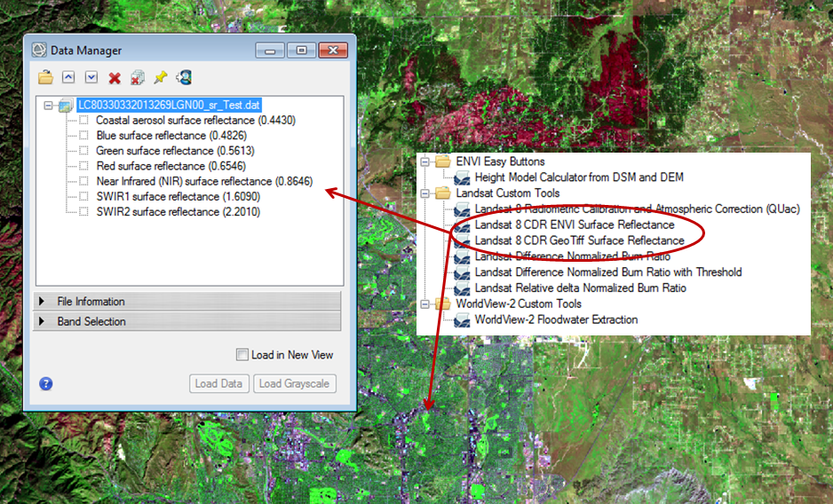The height and width of the screenshot is (504, 833).
Task: Click the globe icon in Data Manager toolbar
Action: tap(185, 78)
